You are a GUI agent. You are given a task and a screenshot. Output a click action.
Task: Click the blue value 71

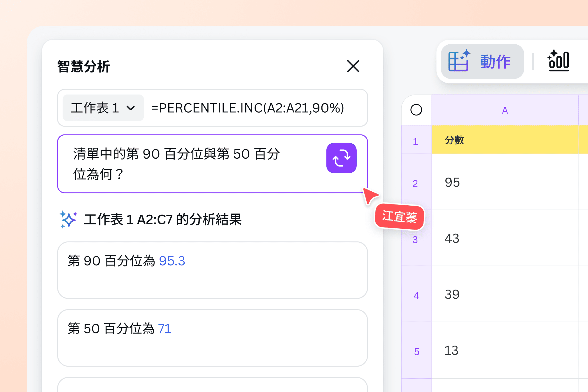point(165,329)
